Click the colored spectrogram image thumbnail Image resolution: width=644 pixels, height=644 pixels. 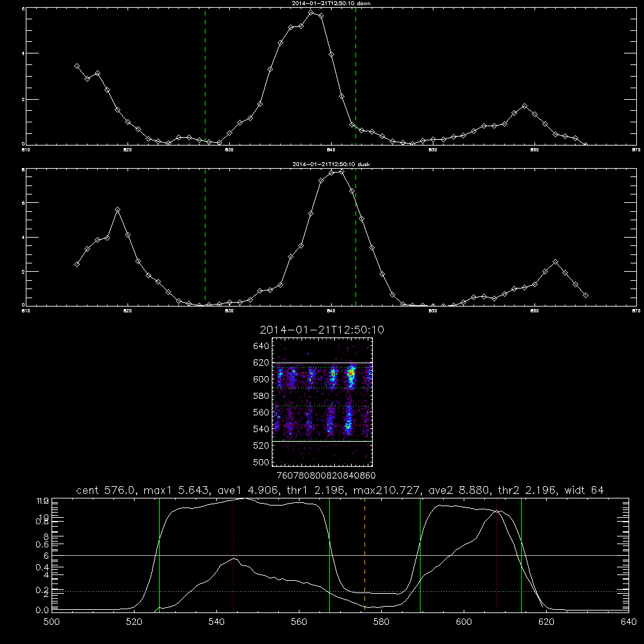323,402
